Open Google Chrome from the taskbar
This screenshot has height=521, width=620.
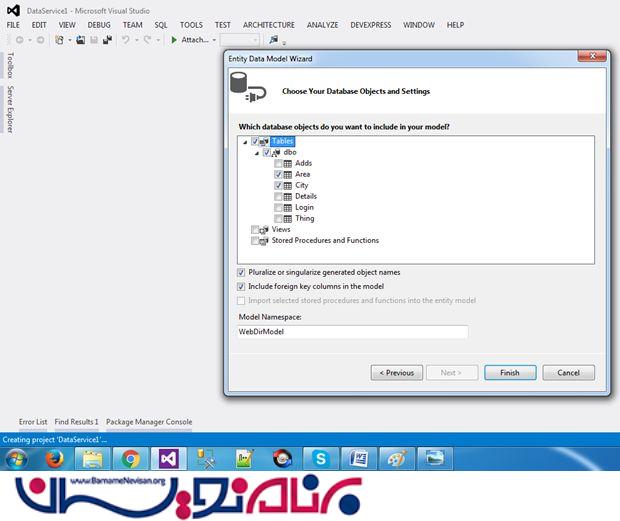pos(130,459)
